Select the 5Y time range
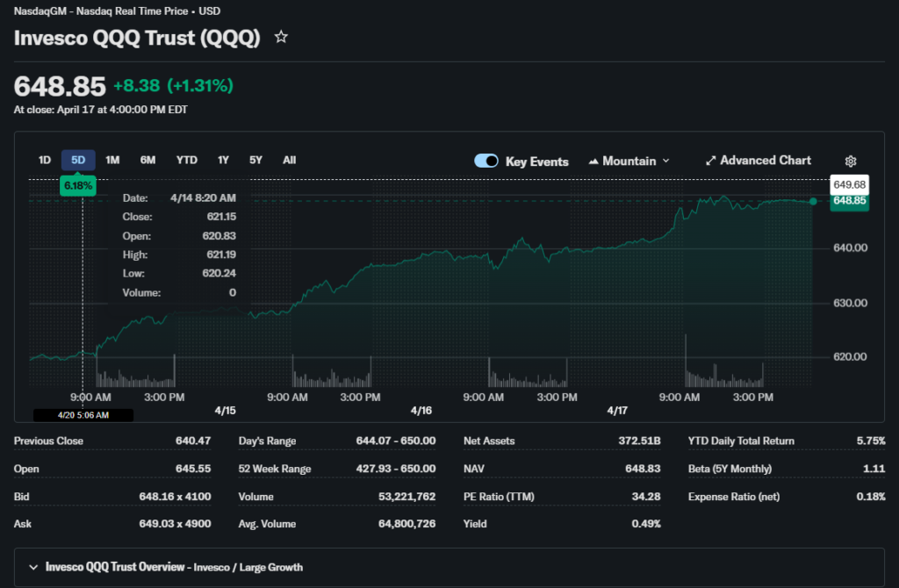The image size is (899, 588). 255,160
